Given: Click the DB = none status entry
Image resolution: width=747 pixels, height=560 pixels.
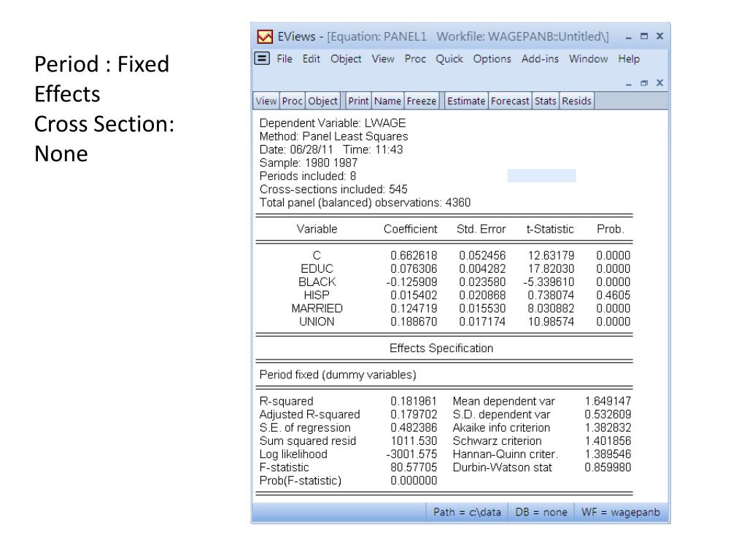Looking at the screenshot, I should point(541,513).
